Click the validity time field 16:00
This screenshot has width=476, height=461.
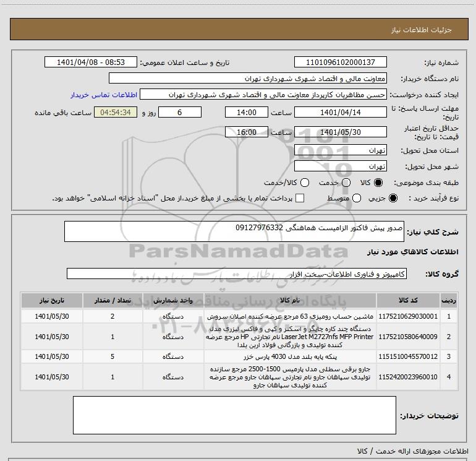[247, 132]
